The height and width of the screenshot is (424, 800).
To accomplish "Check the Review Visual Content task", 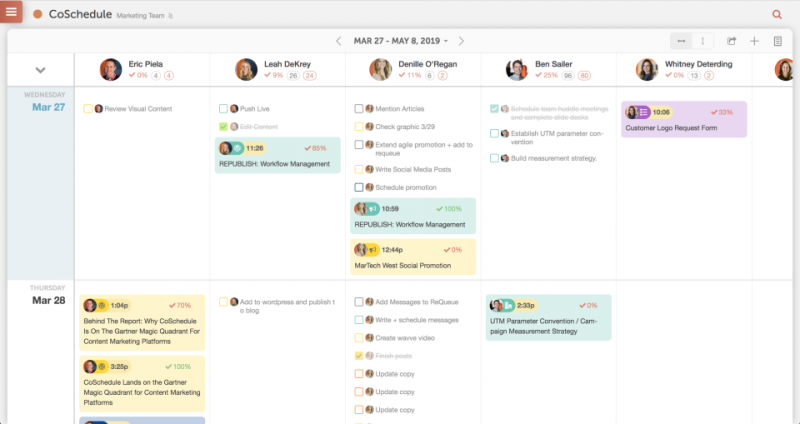I will point(88,109).
